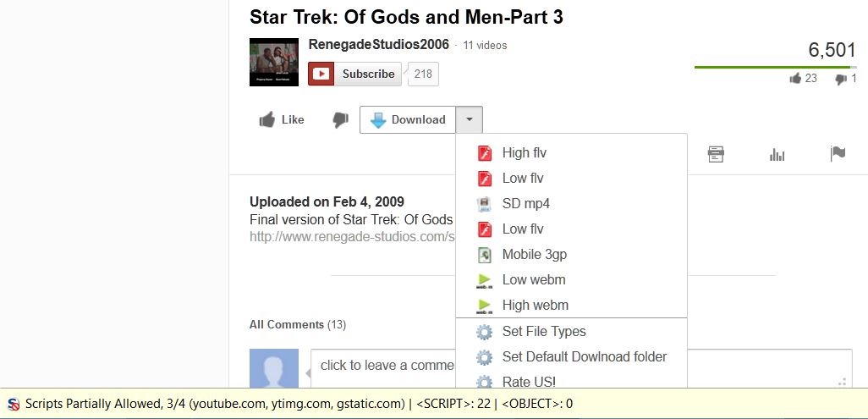The width and height of the screenshot is (868, 419).
Task: Click the thumbs-down dislike icon
Action: point(340,119)
